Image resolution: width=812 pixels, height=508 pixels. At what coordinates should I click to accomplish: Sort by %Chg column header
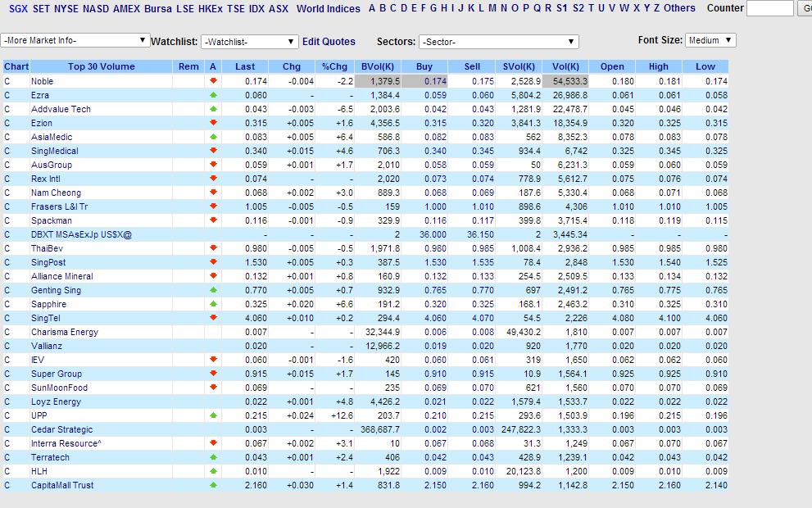point(334,66)
